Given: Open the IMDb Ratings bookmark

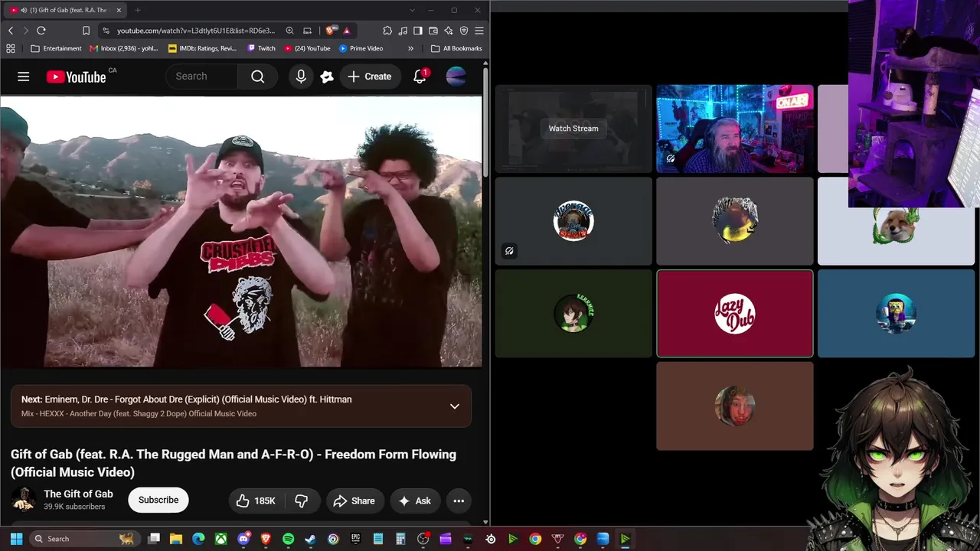Looking at the screenshot, I should coord(203,48).
